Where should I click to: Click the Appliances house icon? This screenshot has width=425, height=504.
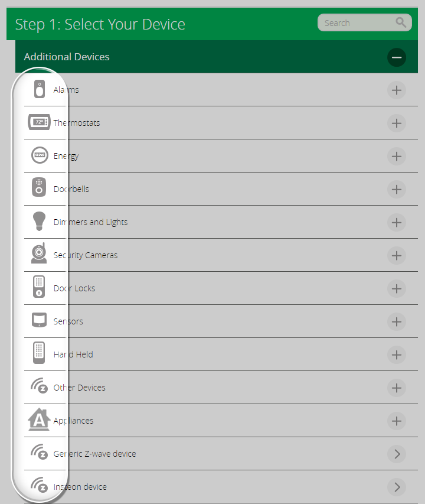(39, 420)
